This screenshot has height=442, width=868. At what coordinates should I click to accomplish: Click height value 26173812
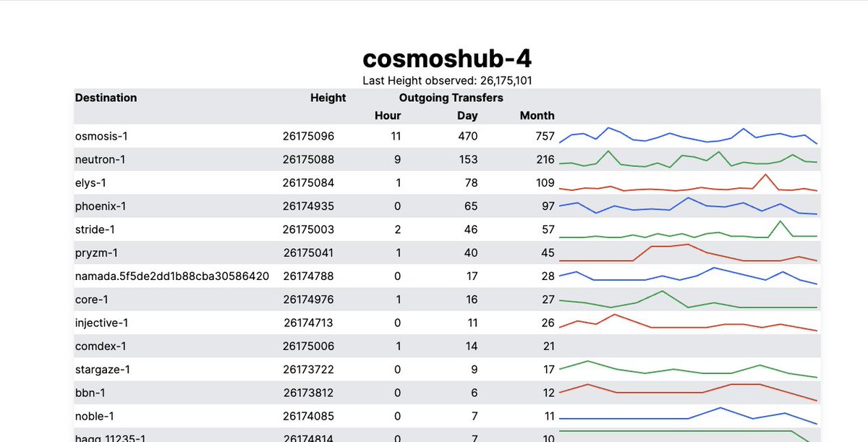(x=309, y=393)
